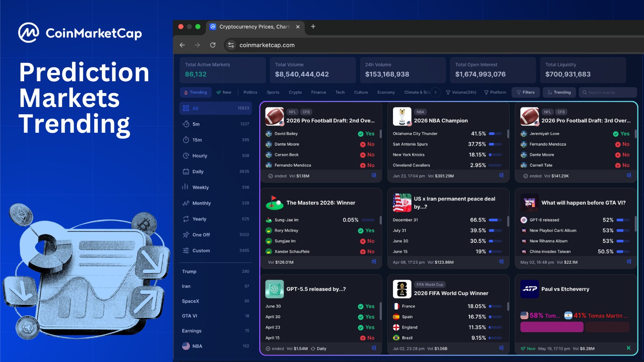Select the 15m stopwatch icon
Viewport: 644px width, 362px height.
(x=186, y=140)
